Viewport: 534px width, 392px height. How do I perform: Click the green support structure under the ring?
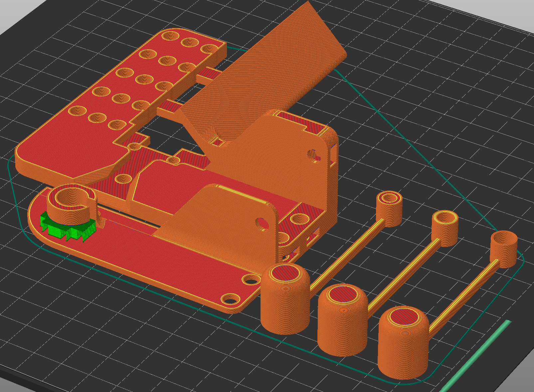tap(63, 229)
